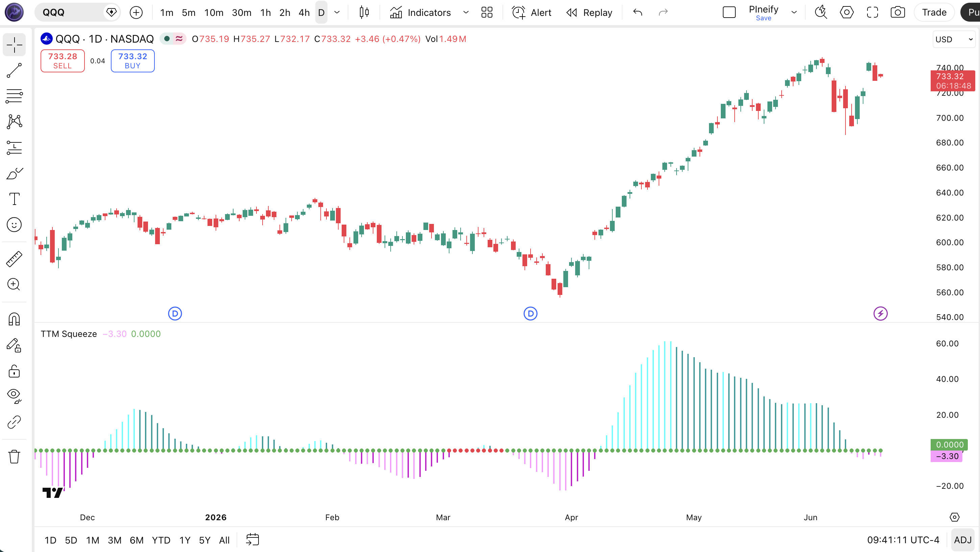Take a chart snapshot with camera icon
The height and width of the screenshot is (552, 980).
click(x=898, y=13)
